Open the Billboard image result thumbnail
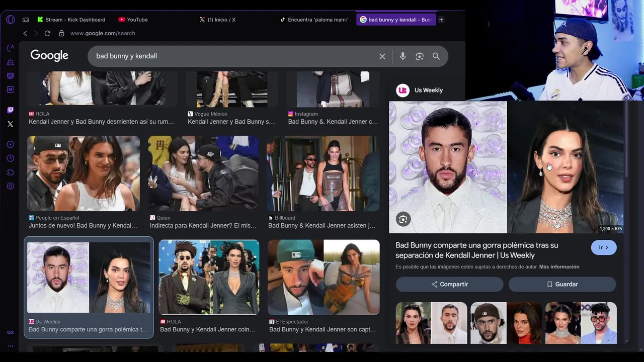This screenshot has width=644, height=362. click(323, 173)
